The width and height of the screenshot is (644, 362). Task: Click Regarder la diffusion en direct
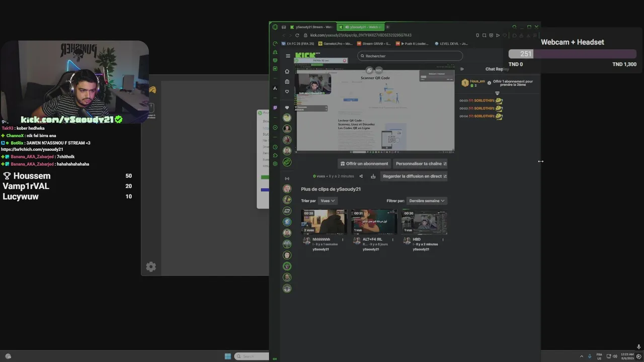(414, 176)
